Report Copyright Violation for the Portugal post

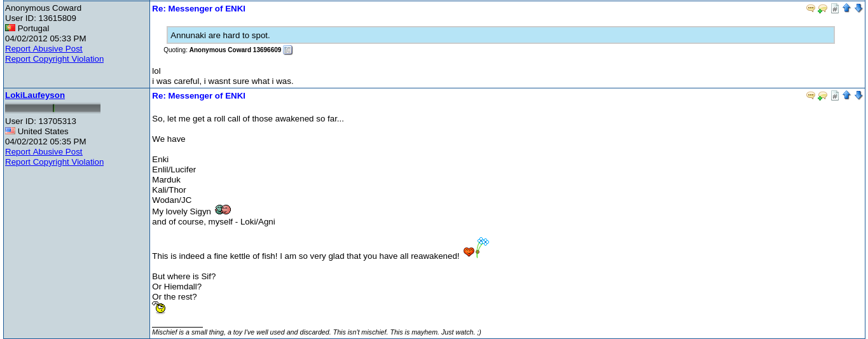[x=54, y=59]
